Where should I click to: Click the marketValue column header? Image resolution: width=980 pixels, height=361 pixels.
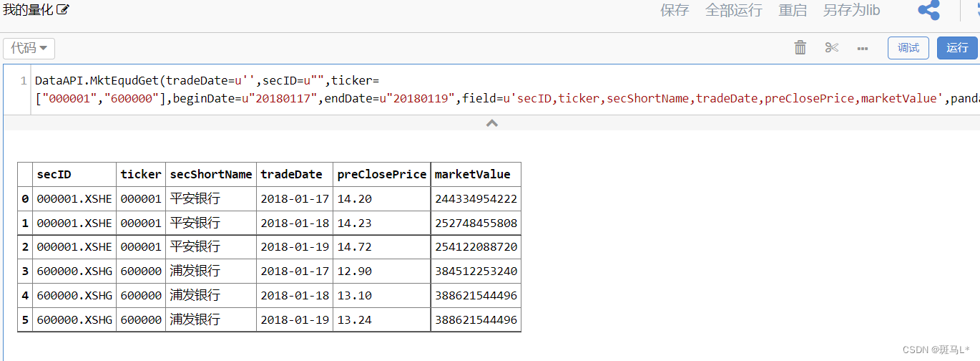(476, 175)
